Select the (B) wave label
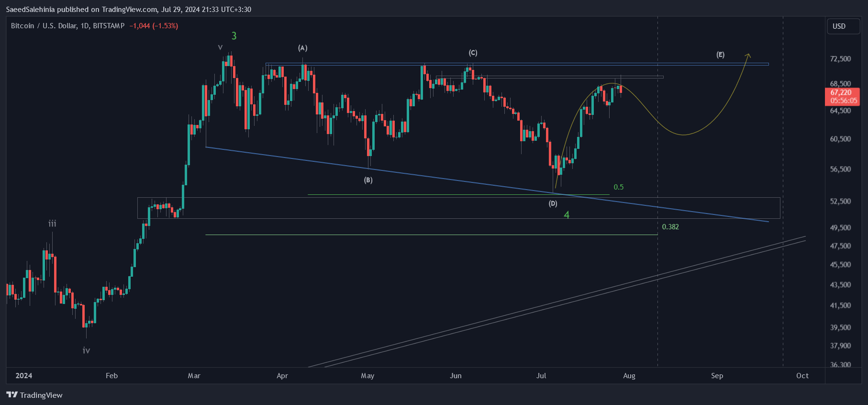This screenshot has width=868, height=405. pyautogui.click(x=368, y=180)
